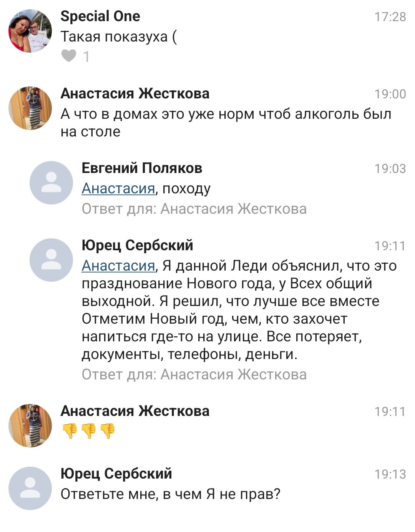Tap Юрец Сербский's name on the 19:13 comment
The width and height of the screenshot is (415, 532).
coord(116,474)
